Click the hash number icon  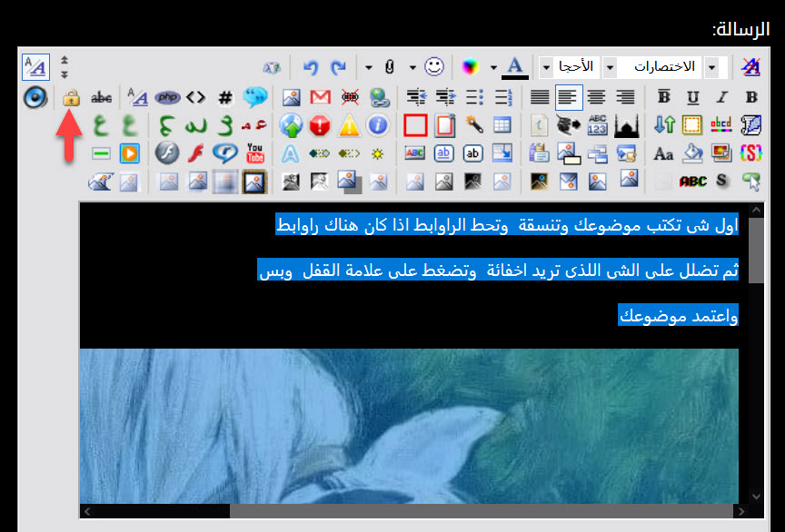[224, 97]
